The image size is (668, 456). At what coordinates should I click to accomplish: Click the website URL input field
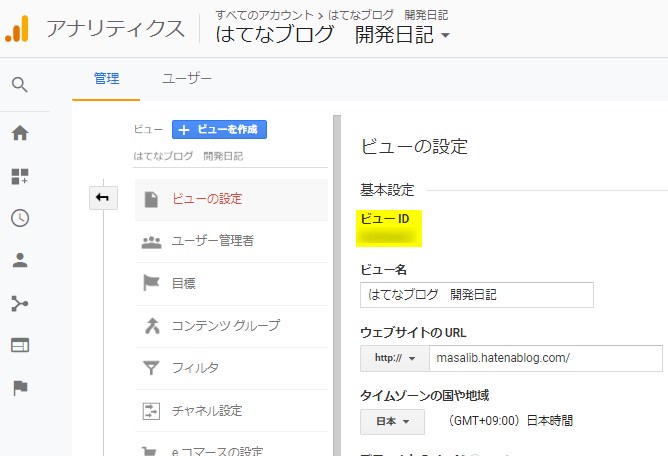[546, 358]
